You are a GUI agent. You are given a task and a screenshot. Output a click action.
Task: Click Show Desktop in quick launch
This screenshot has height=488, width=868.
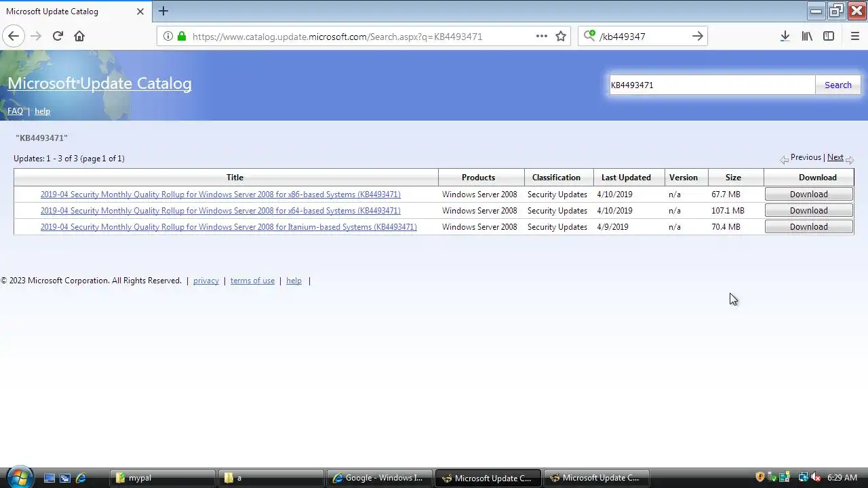(50, 478)
